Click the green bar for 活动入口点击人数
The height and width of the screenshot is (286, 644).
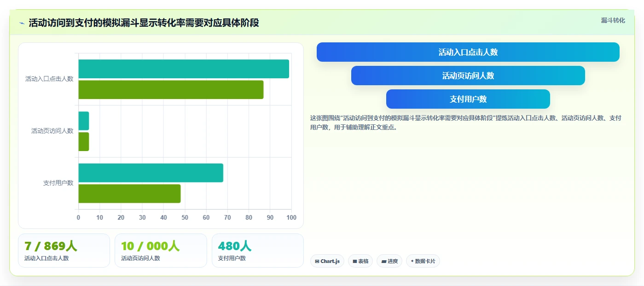[x=171, y=89]
